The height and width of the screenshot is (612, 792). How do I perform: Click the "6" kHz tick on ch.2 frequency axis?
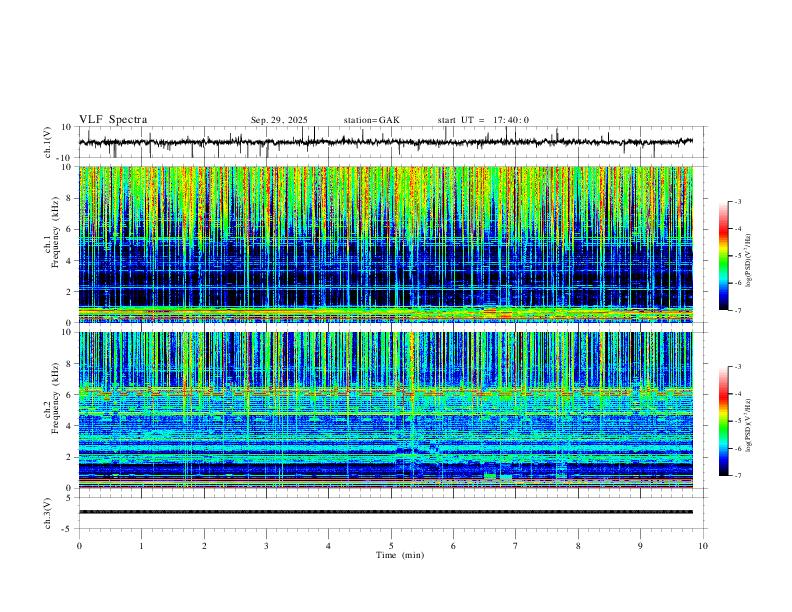[x=70, y=395]
